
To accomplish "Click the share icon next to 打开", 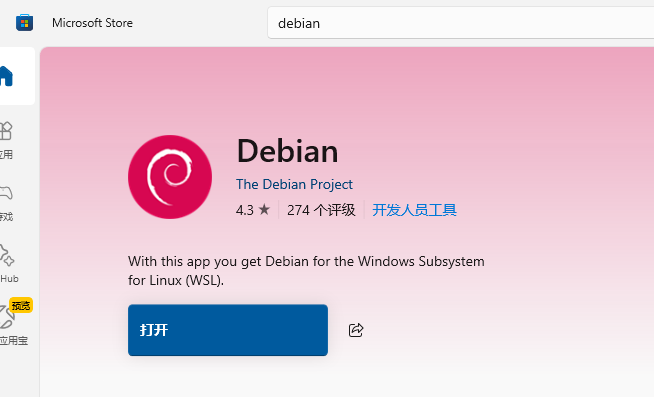I will (x=356, y=330).
